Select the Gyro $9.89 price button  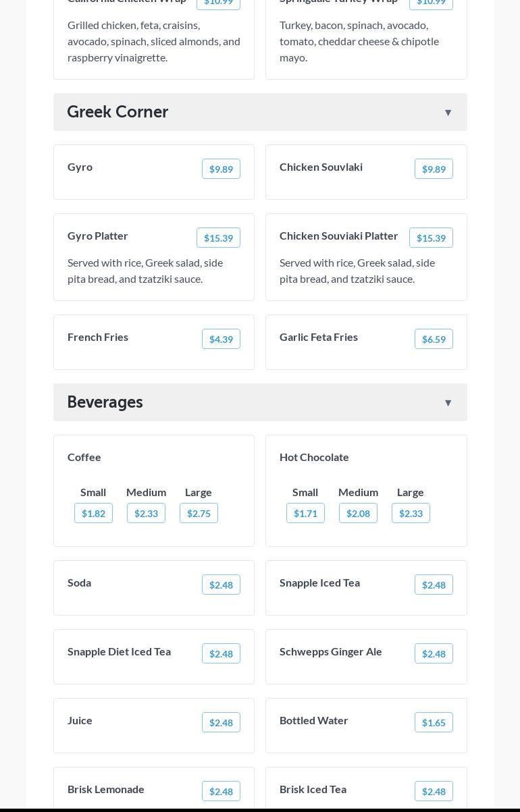pyautogui.click(x=221, y=169)
